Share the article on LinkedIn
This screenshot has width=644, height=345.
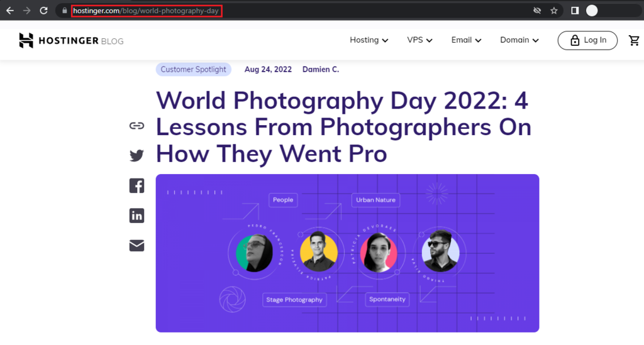tap(136, 216)
